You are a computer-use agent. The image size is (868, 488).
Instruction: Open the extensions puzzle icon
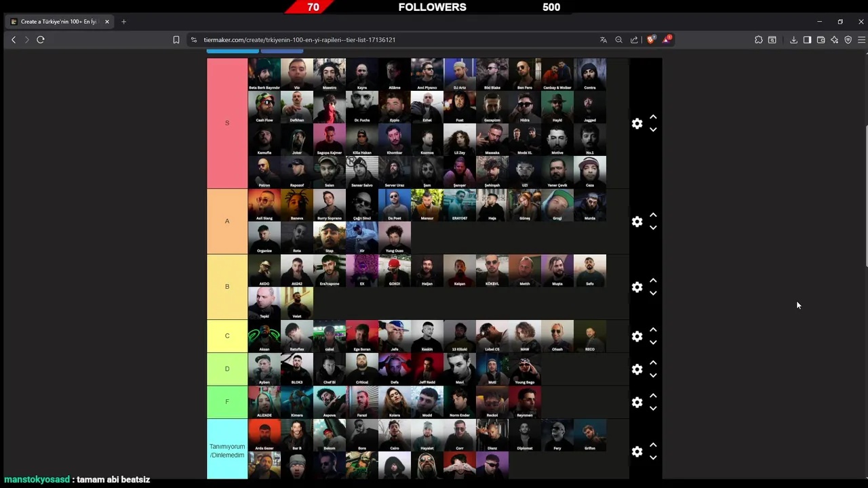pos(759,40)
